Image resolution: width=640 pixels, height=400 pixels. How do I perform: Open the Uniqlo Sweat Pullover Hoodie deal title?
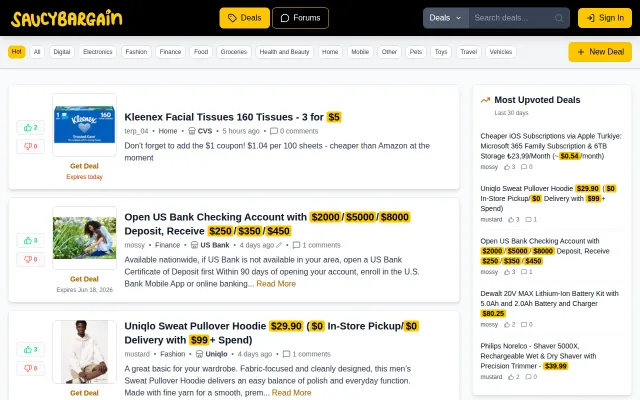pos(271,333)
